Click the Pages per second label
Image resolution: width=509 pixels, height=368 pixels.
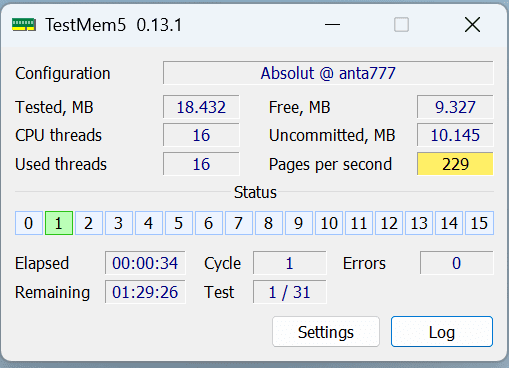coord(330,164)
